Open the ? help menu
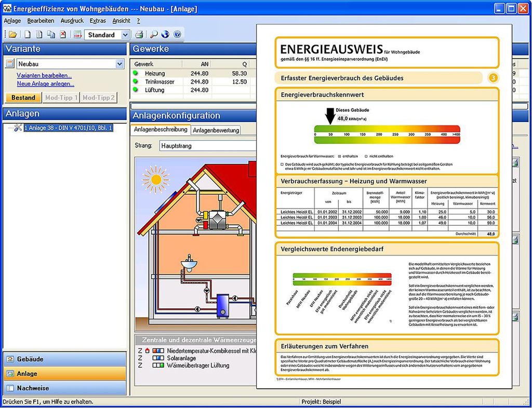532x408 pixels. (x=138, y=21)
